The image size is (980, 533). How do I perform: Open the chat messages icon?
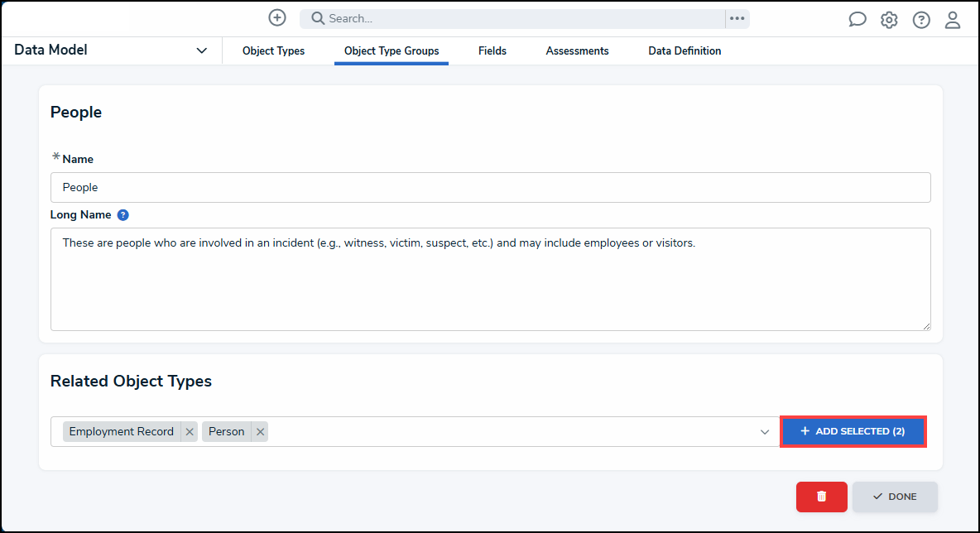(x=857, y=20)
